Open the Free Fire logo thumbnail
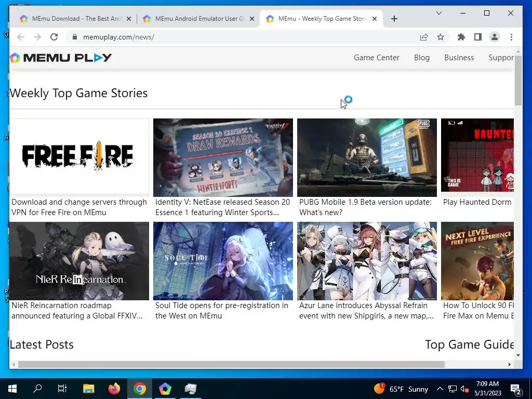532x399 pixels. coord(79,157)
